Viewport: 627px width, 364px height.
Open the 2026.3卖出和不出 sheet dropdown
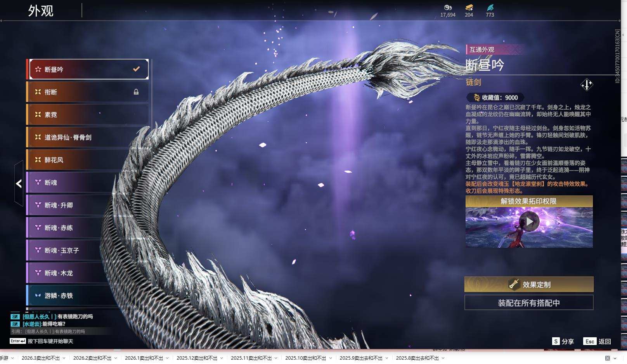coord(64,358)
